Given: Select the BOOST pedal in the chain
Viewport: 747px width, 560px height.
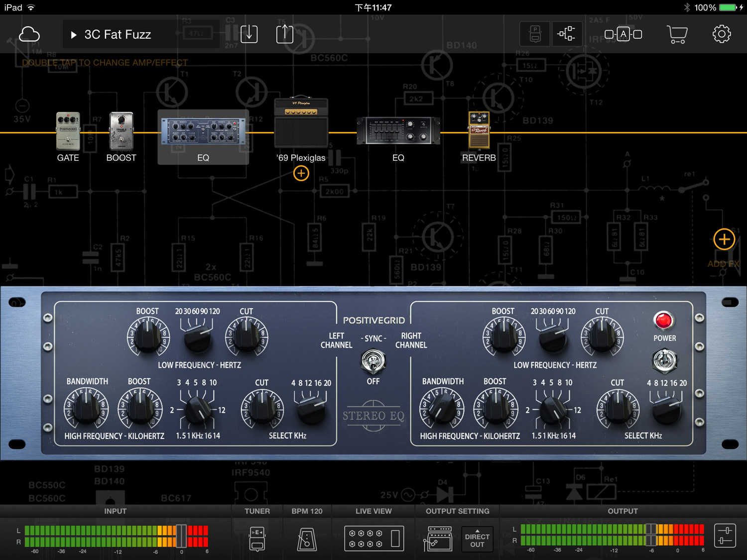Looking at the screenshot, I should tap(121, 131).
